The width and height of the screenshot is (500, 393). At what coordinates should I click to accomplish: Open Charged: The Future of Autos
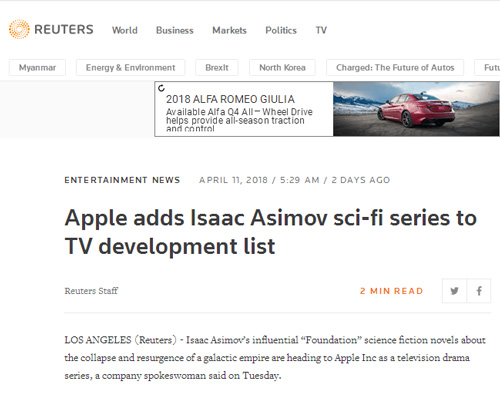tap(395, 68)
